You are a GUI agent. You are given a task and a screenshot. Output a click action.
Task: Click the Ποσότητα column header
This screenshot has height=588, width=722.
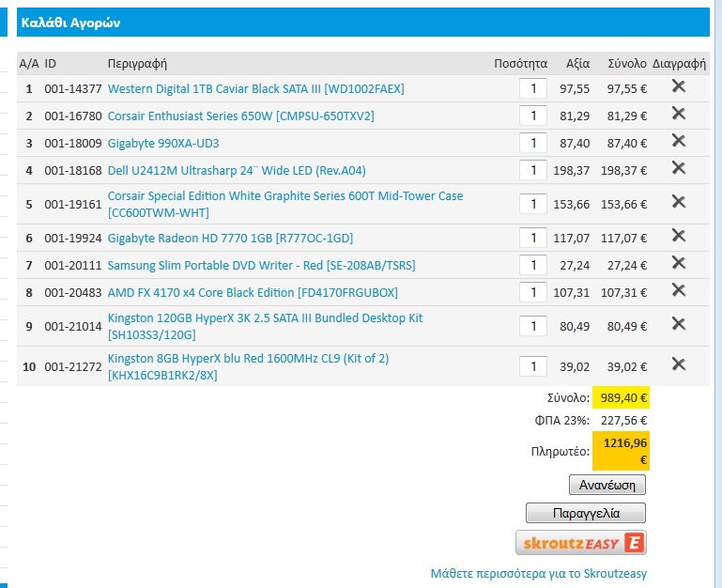point(521,64)
